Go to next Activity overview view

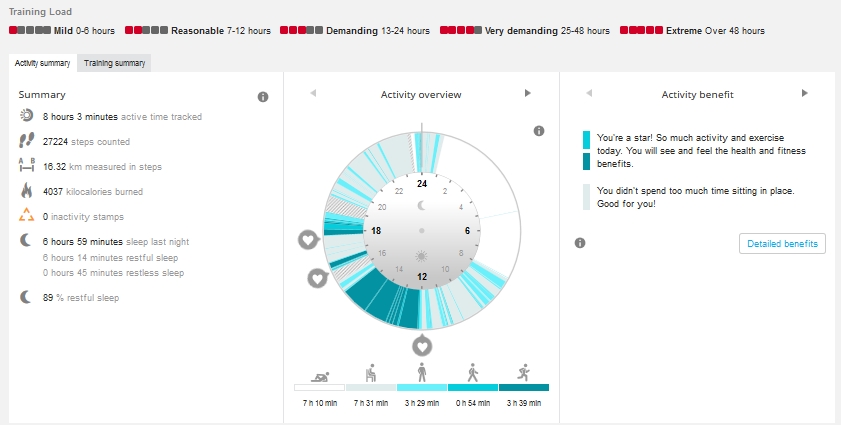[x=528, y=94]
